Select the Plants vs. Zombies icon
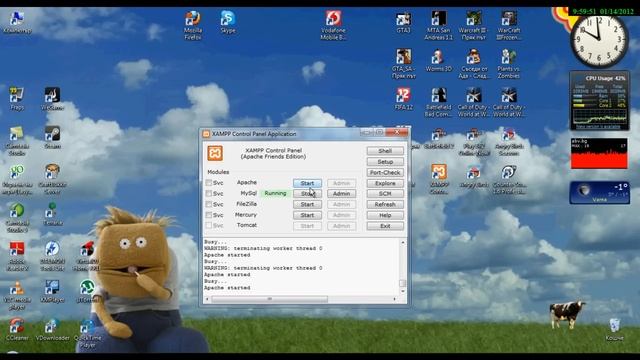Screen dimensions: 640x360 (509, 64)
